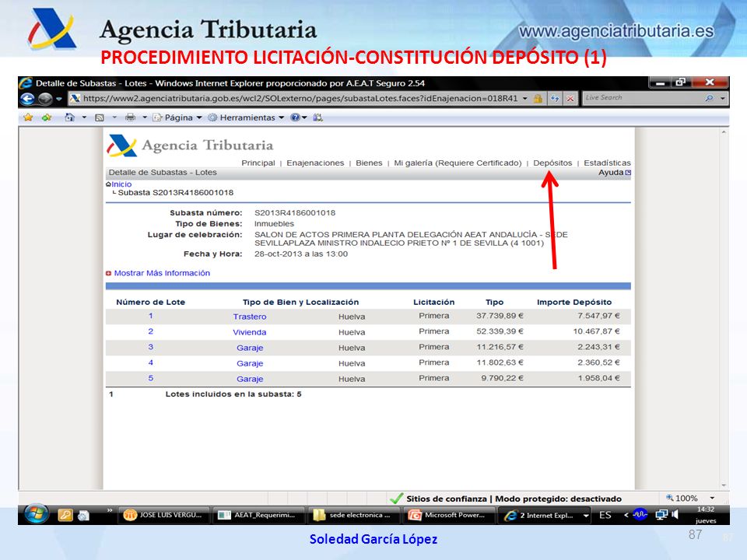Screen dimensions: 747x560
Task: Open the Ayuda help link
Action: click(x=614, y=173)
